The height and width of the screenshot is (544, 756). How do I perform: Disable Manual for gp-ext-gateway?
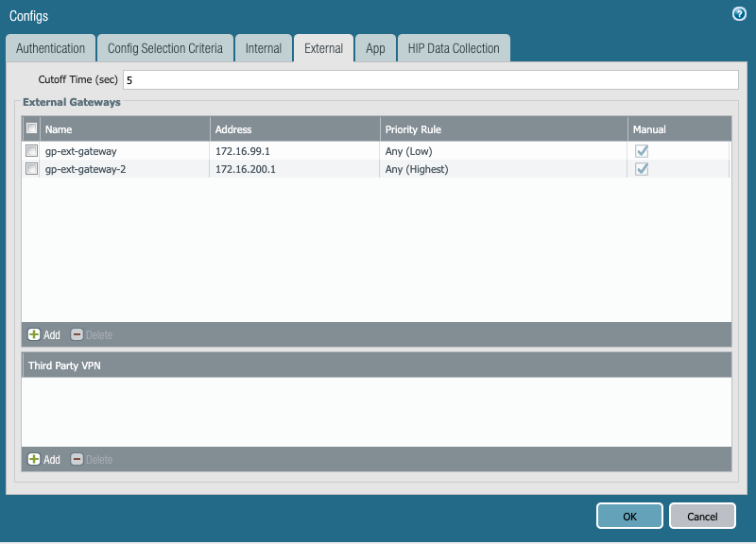pyautogui.click(x=642, y=150)
